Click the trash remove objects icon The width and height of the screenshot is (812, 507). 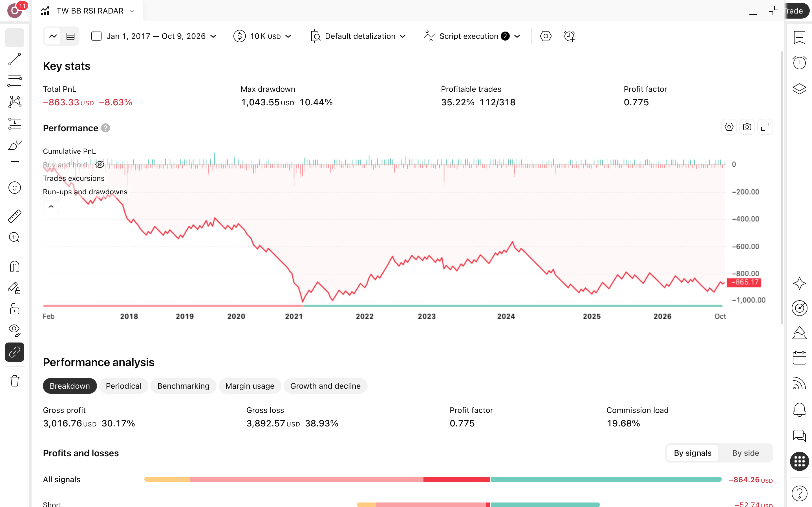(14, 381)
